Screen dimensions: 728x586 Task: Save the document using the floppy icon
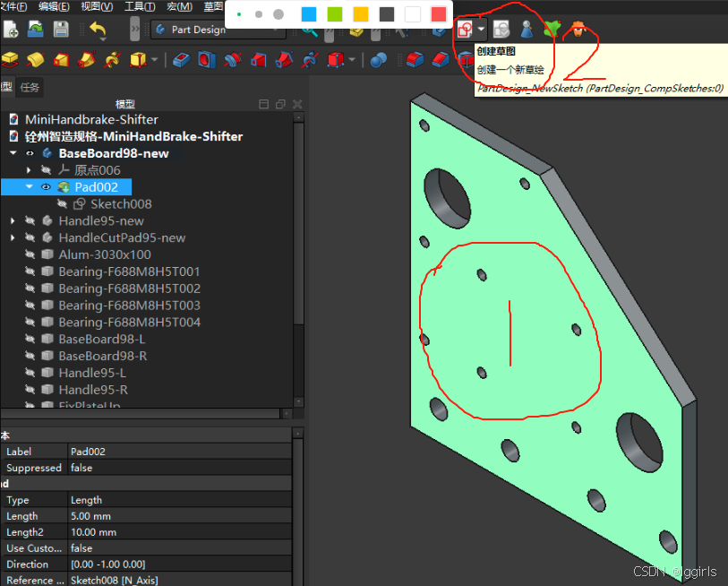[61, 30]
